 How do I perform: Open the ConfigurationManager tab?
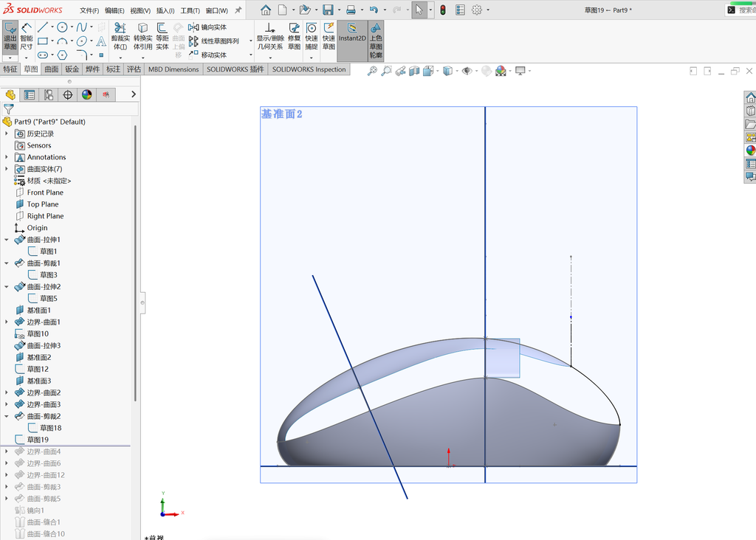pos(49,95)
